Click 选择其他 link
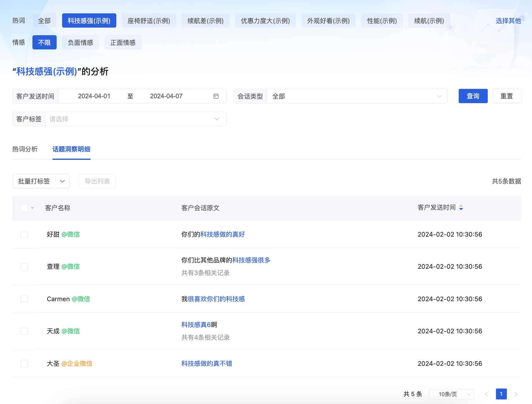The image size is (532, 404). pos(508,21)
